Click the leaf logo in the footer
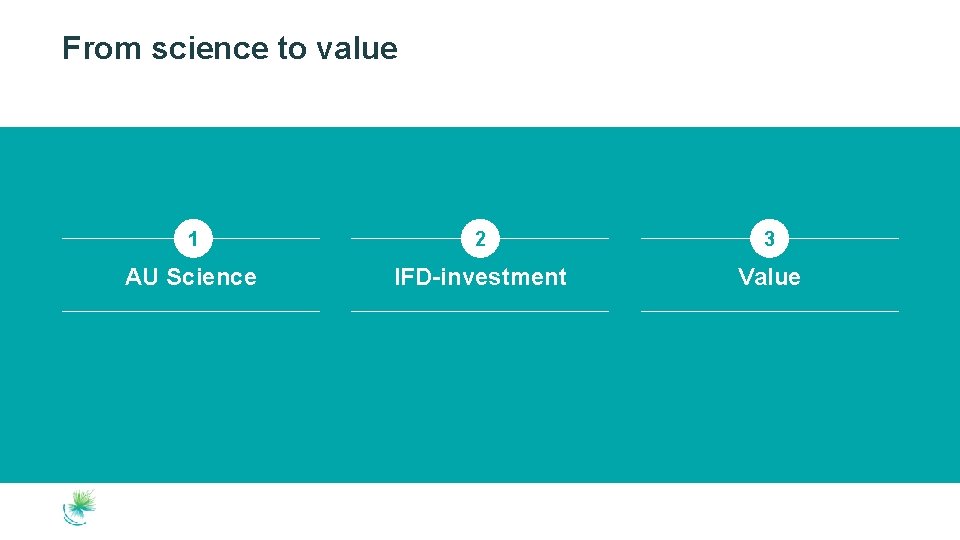 pos(79,507)
